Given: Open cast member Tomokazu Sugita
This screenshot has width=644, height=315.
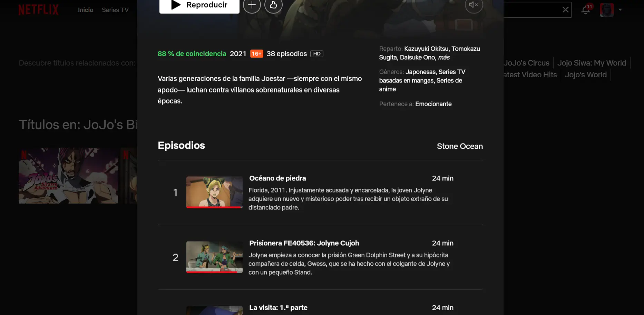Looking at the screenshot, I should (430, 53).
